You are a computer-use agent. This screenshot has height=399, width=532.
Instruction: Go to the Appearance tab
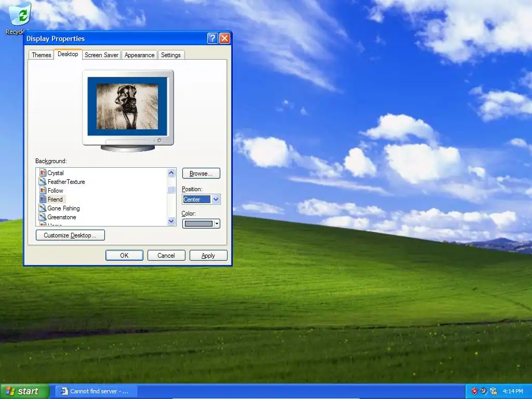(139, 55)
